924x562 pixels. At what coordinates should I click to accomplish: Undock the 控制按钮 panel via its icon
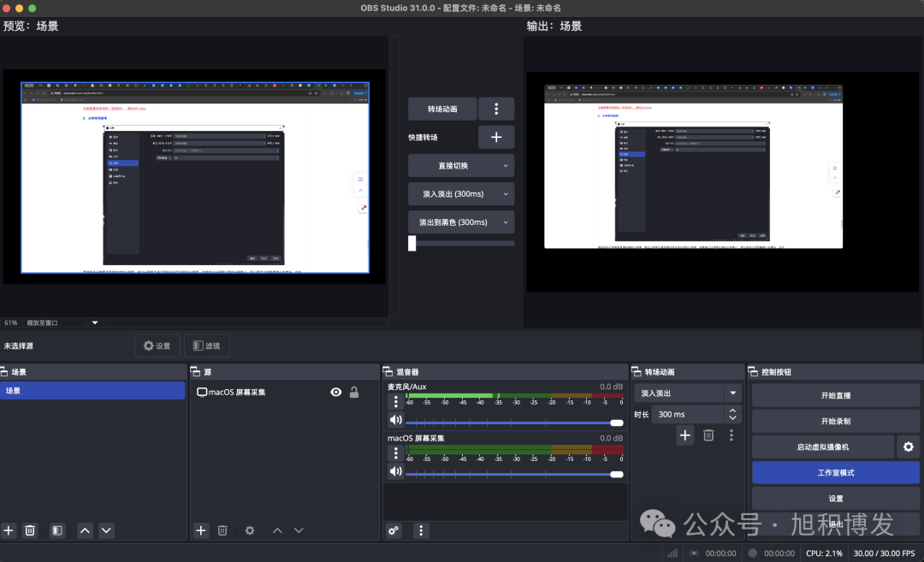[753, 372]
